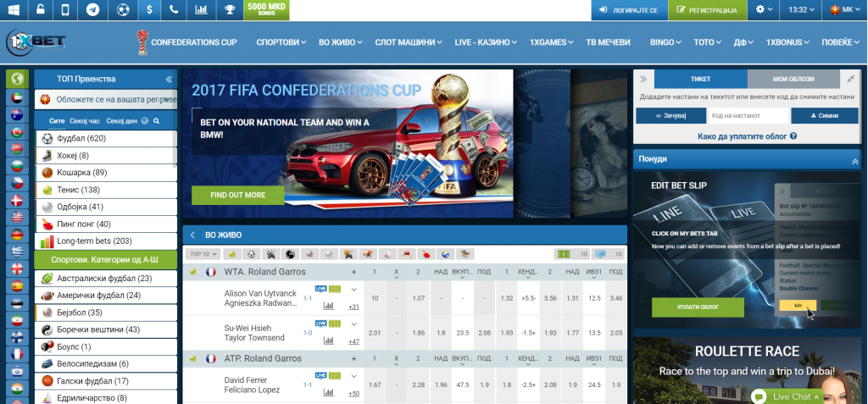Select Тенис (138) in sports list
Screen dimensions: 868x404
(x=106, y=190)
